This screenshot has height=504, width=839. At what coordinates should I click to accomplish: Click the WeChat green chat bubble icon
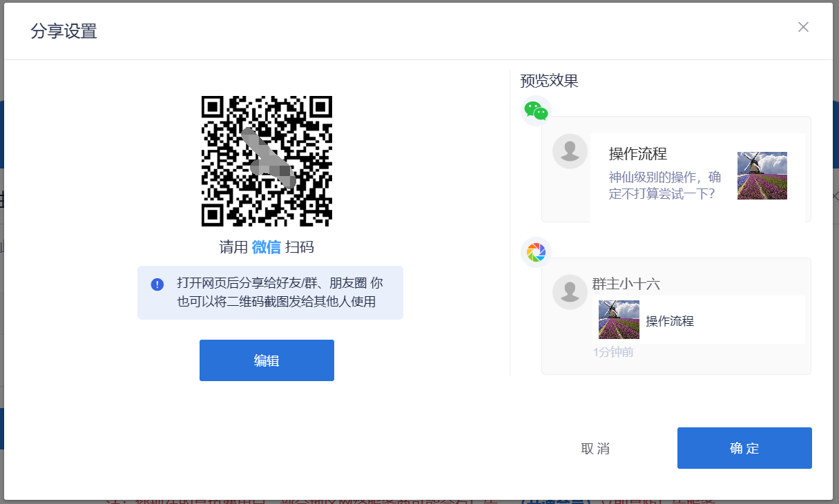[x=536, y=110]
